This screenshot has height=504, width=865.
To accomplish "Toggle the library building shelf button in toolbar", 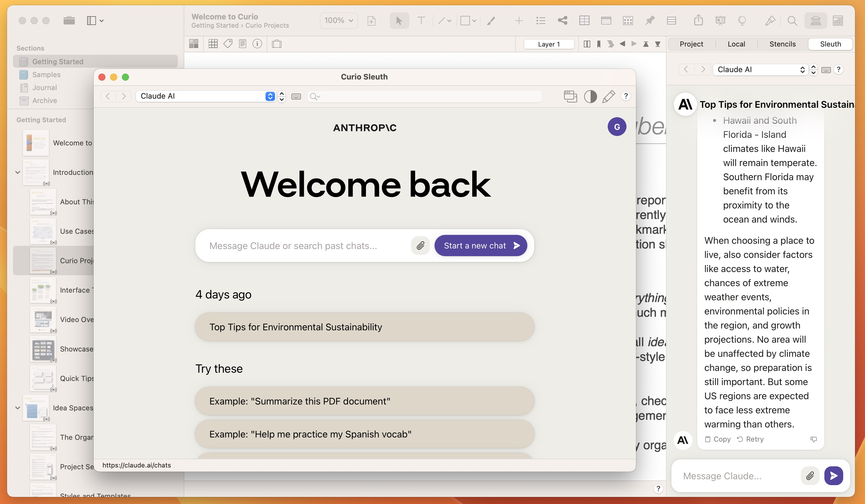I will pos(816,21).
